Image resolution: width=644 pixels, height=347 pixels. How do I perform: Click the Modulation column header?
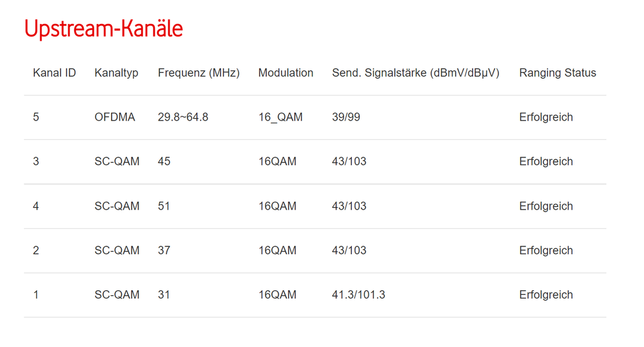point(286,73)
